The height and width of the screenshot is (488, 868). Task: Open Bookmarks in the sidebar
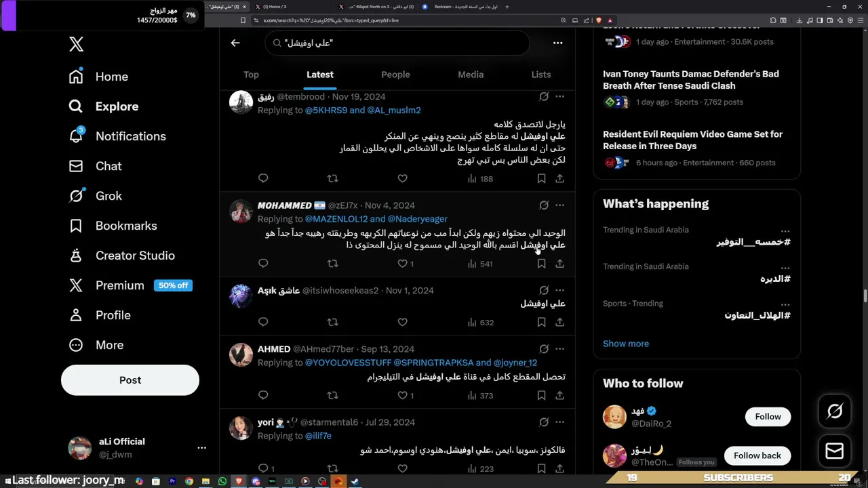click(x=113, y=226)
